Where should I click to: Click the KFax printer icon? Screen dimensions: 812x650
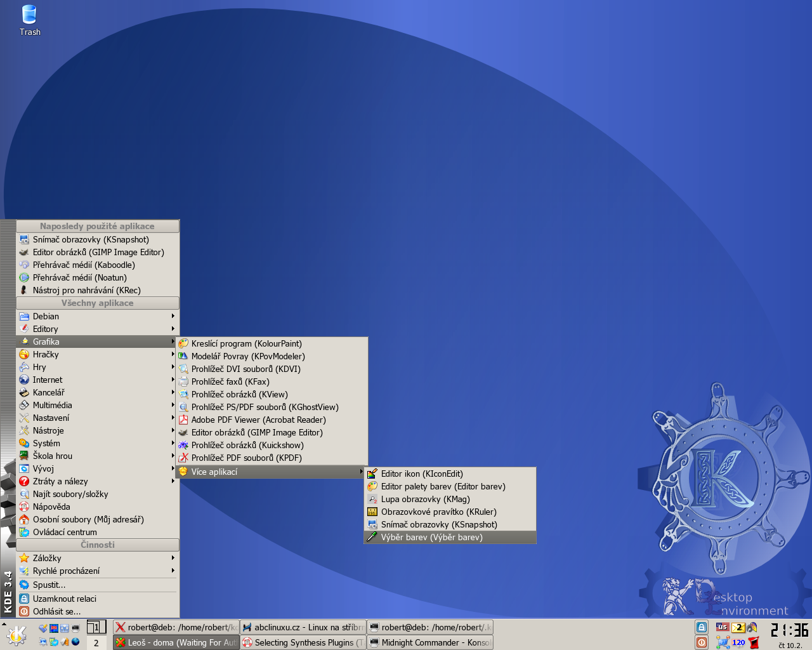pos(183,381)
